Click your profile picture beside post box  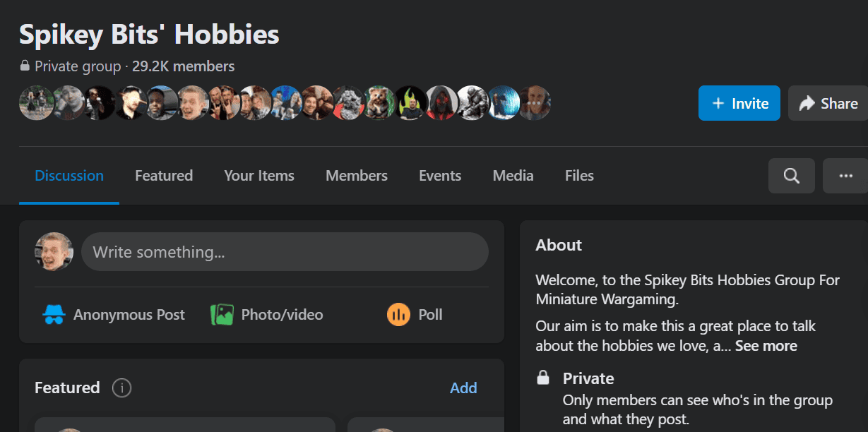54,252
